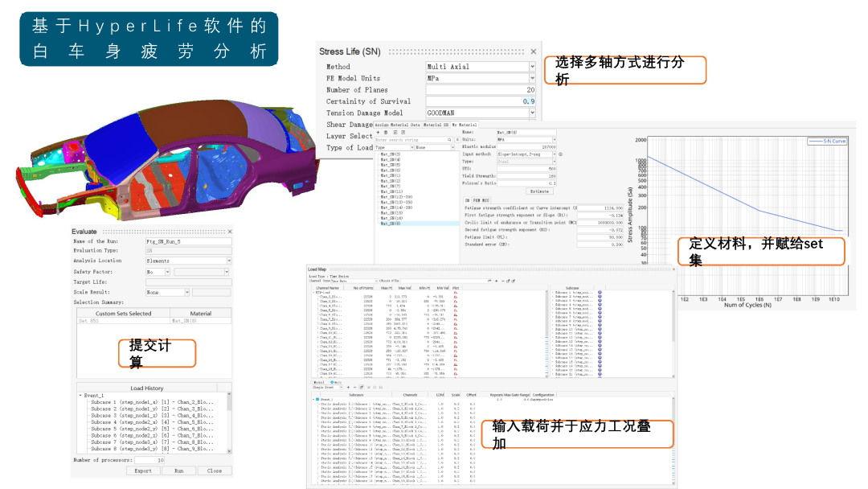
Task: Click the Subcase column header in Load Map
Action: click(572, 288)
